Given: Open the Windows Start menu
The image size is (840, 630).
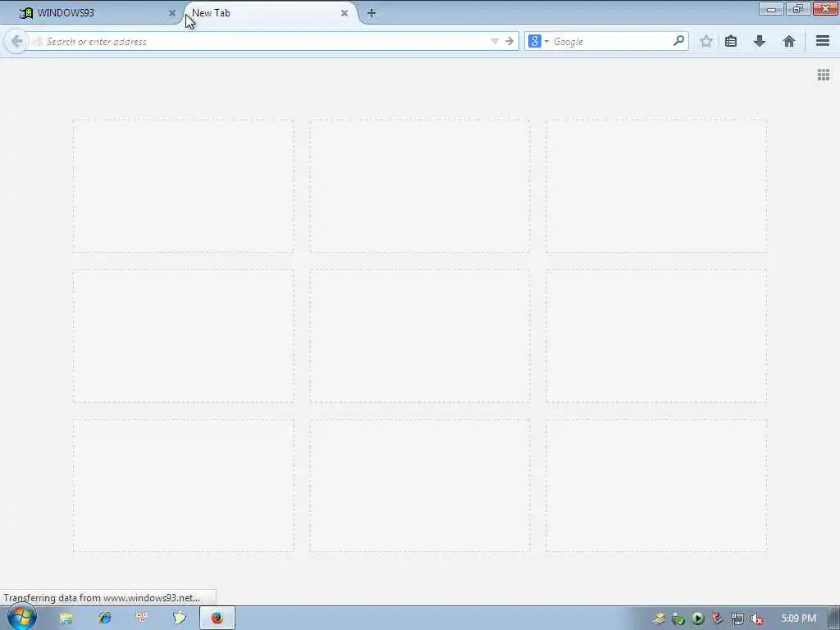Looking at the screenshot, I should (x=21, y=618).
